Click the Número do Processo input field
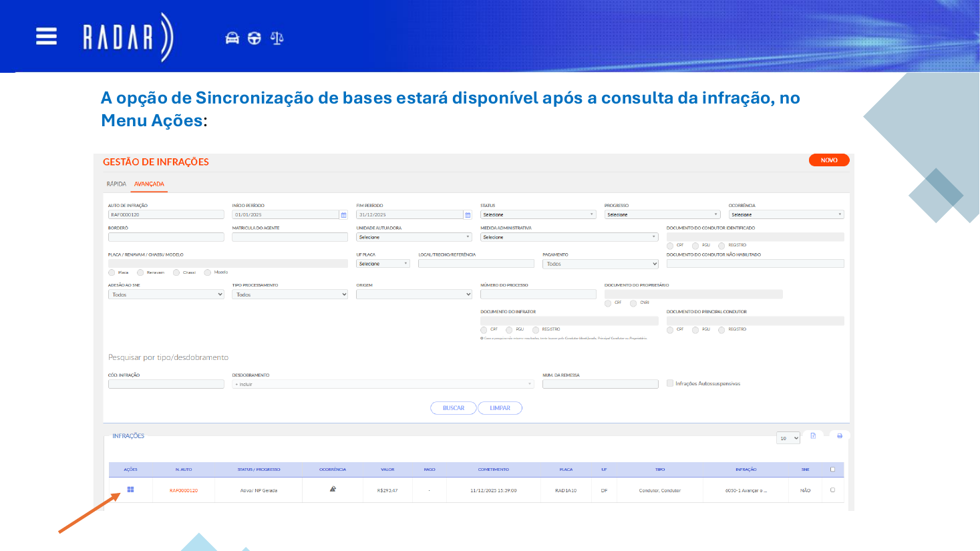The image size is (980, 551). tap(538, 295)
